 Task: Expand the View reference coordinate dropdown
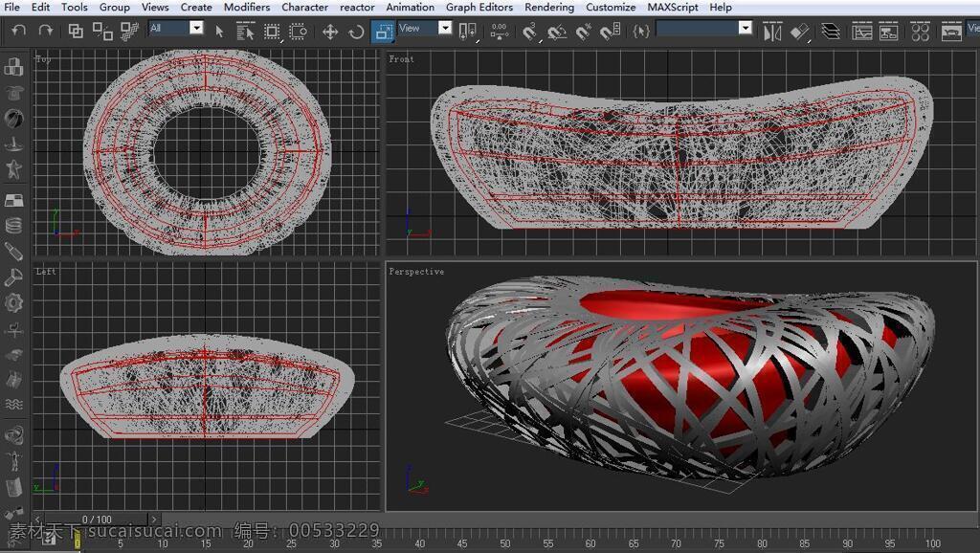click(x=444, y=28)
